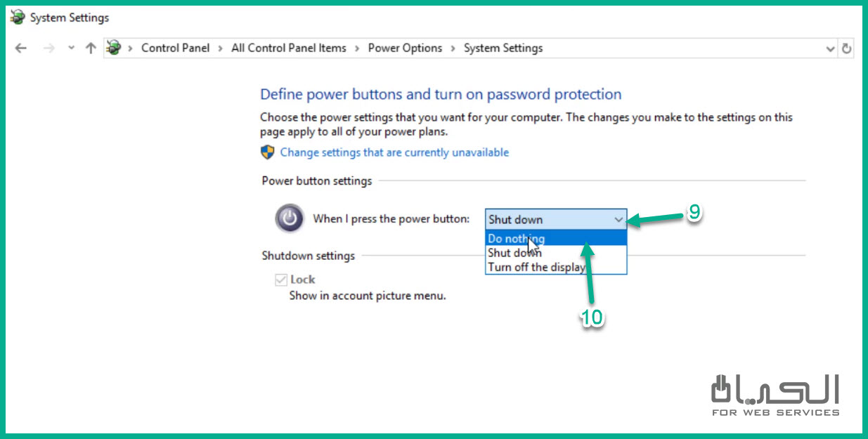Click the power button icon
The width and height of the screenshot is (868, 439).
[x=290, y=218]
